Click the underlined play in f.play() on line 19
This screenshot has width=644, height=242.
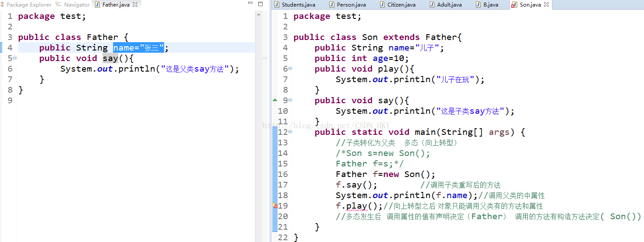357,206
